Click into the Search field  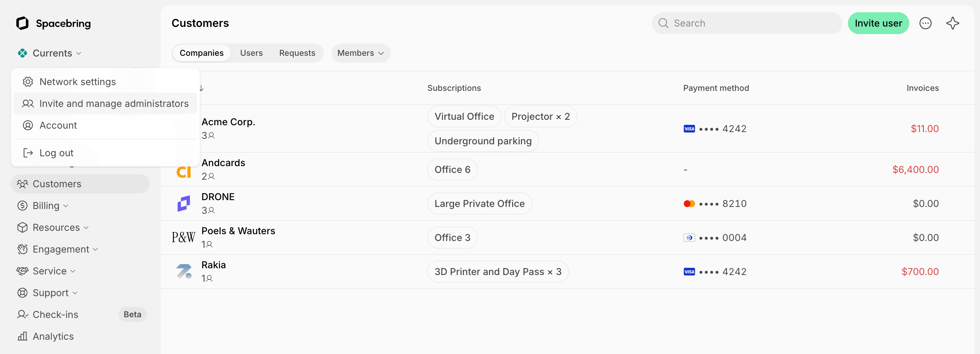click(747, 23)
